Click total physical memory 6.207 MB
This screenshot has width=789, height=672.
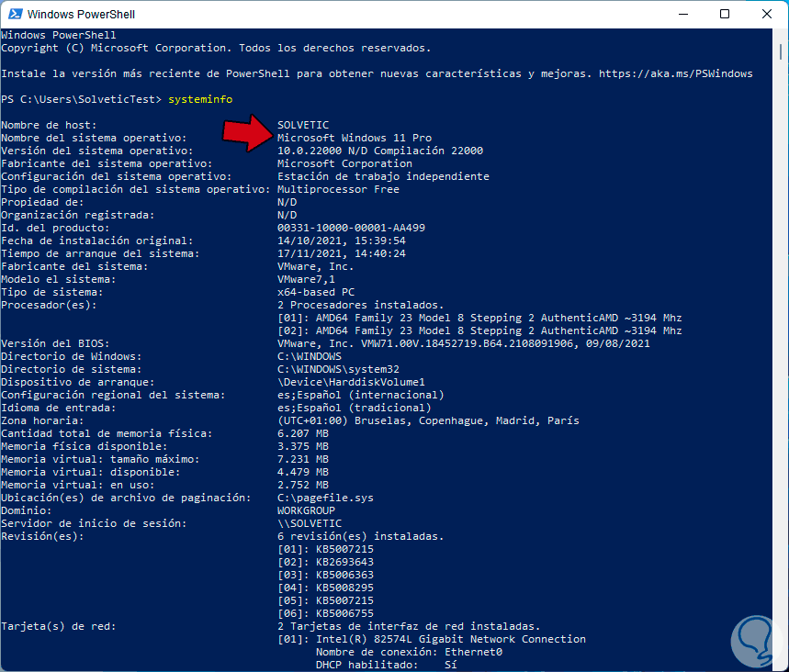[x=303, y=433]
